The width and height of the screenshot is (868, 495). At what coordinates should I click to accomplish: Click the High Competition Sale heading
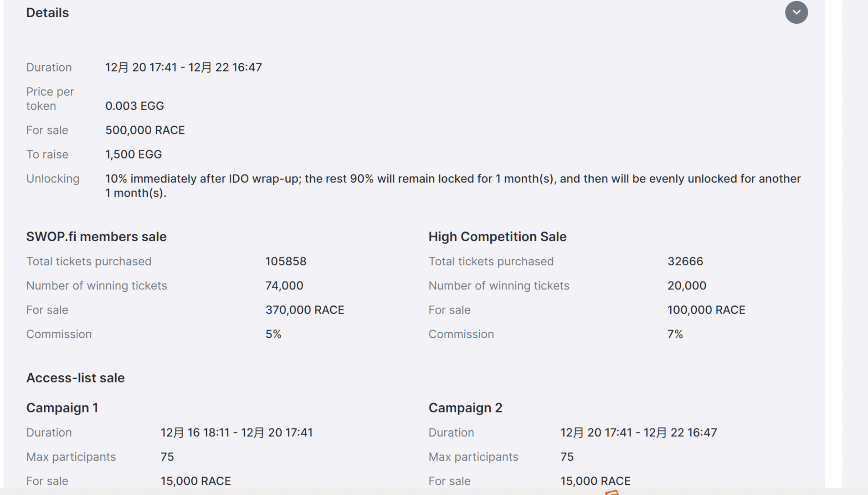497,237
